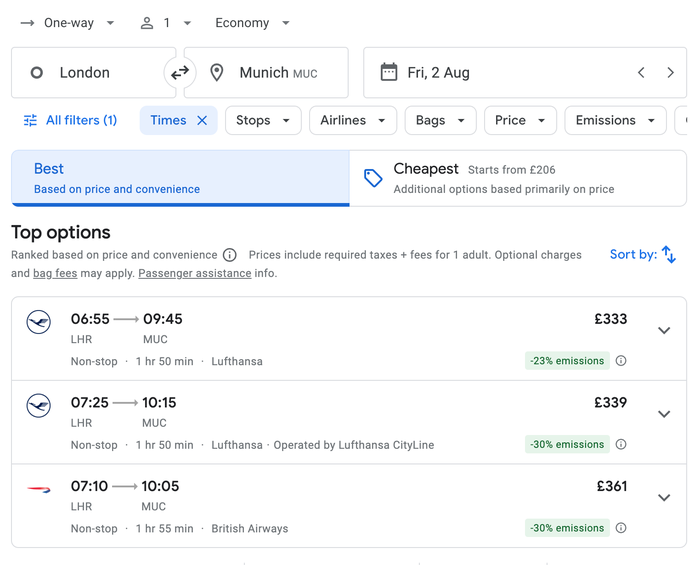Open Sort by options

point(643,254)
